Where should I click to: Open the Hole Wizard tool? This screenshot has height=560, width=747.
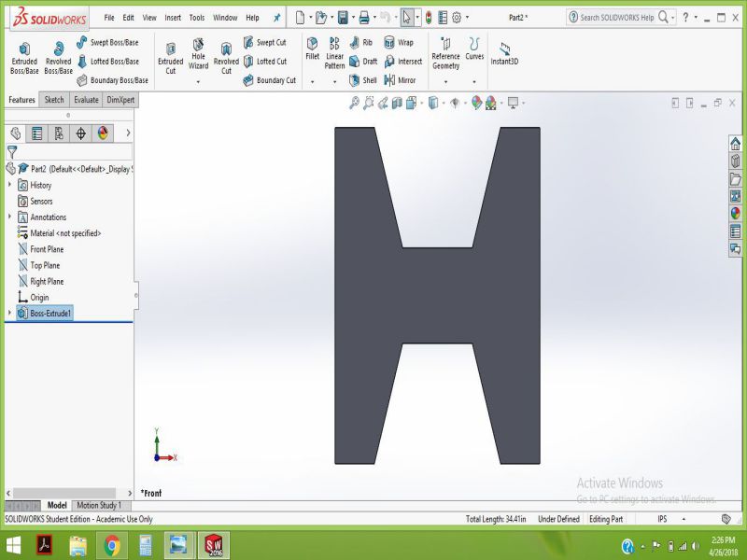[198, 54]
